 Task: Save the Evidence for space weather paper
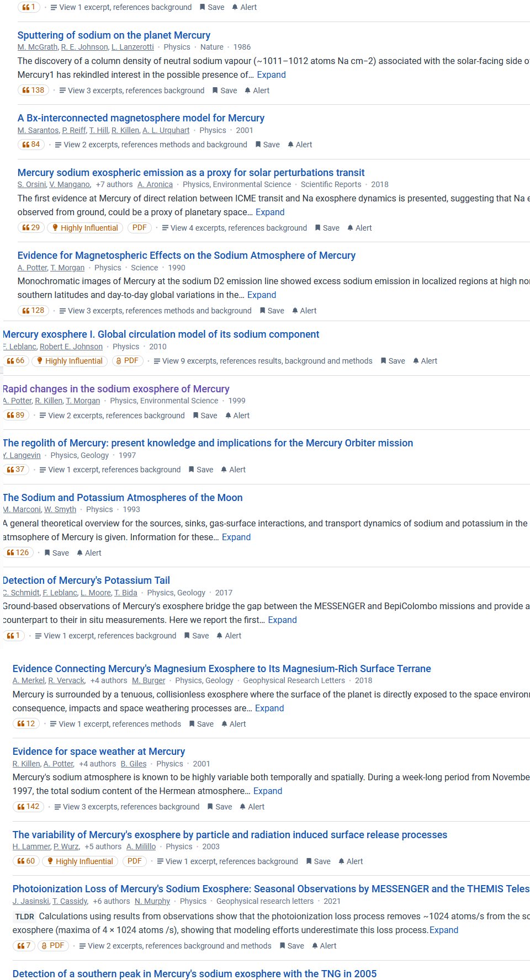pyautogui.click(x=219, y=807)
